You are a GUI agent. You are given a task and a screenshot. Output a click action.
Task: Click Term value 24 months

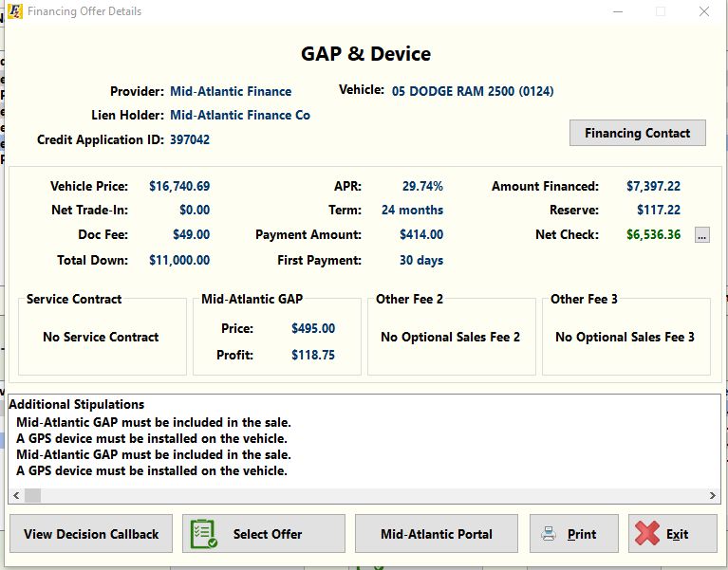[412, 211]
